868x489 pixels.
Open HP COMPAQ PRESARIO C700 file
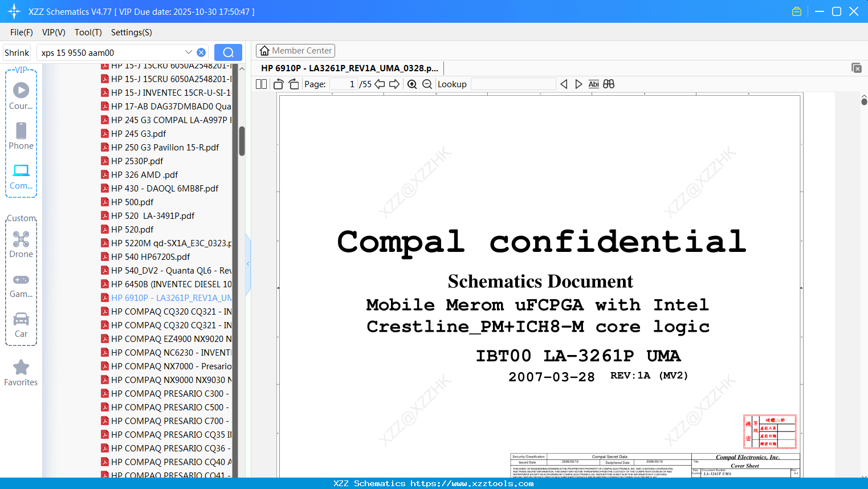[x=166, y=421]
